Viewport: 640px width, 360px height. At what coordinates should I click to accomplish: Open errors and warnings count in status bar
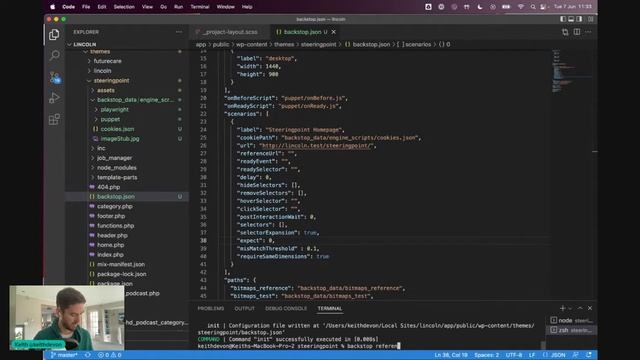click(109, 355)
